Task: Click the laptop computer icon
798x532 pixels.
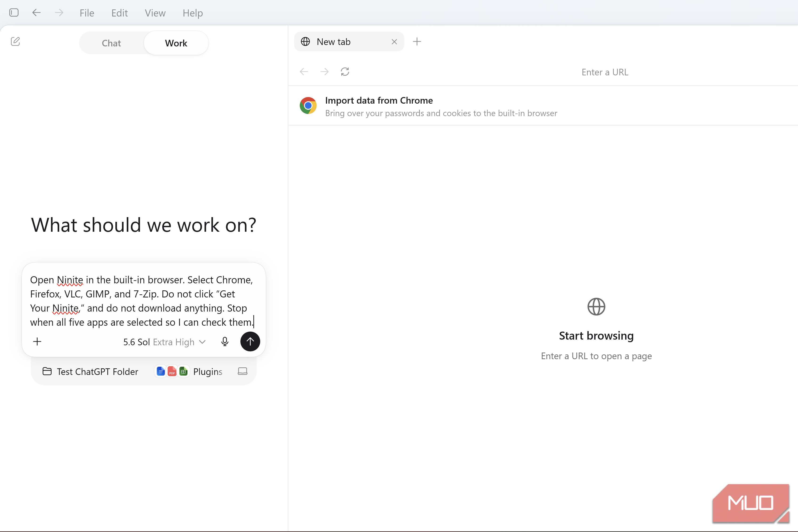Action: (243, 371)
